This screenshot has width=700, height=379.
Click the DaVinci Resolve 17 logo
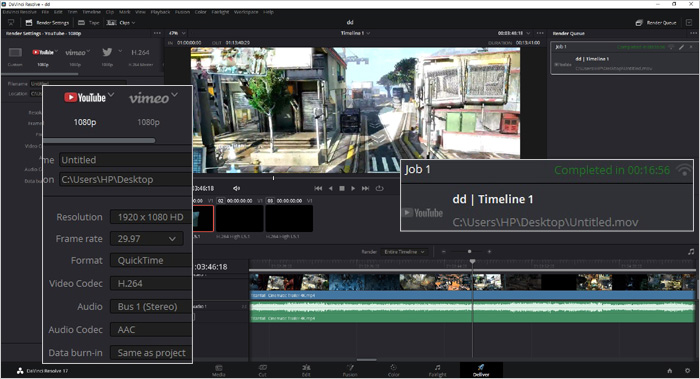(x=20, y=371)
